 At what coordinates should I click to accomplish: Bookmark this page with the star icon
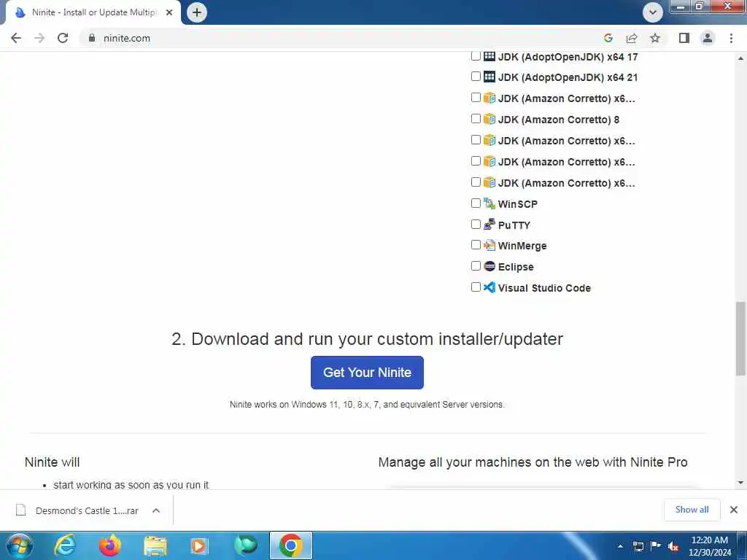[x=655, y=38]
